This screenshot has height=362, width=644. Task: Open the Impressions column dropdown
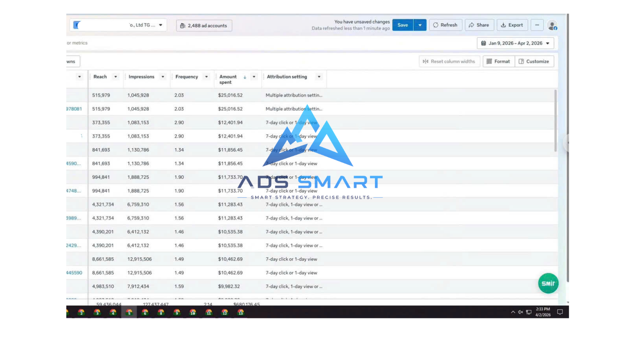pyautogui.click(x=163, y=77)
